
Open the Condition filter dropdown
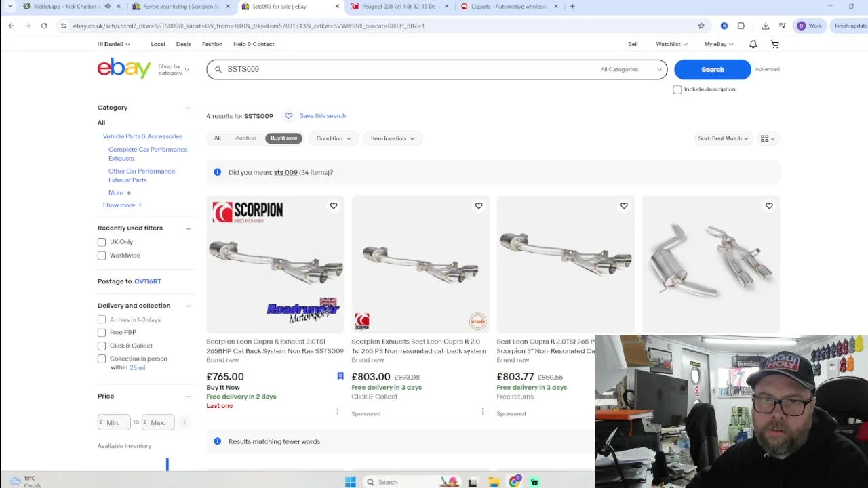tap(334, 138)
